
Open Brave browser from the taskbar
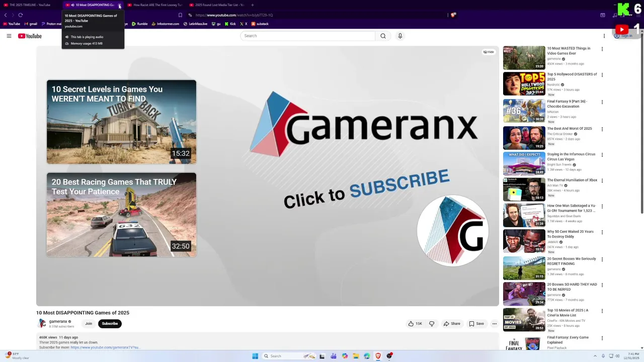(x=378, y=356)
